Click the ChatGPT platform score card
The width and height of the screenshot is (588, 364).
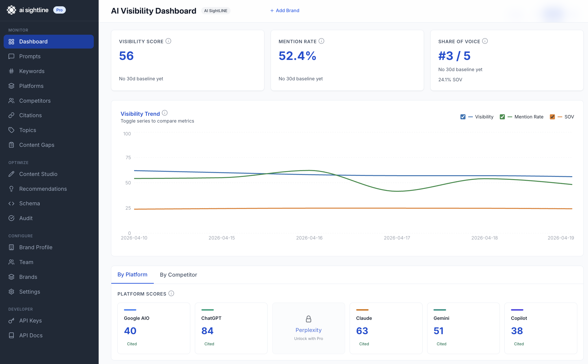[231, 328]
